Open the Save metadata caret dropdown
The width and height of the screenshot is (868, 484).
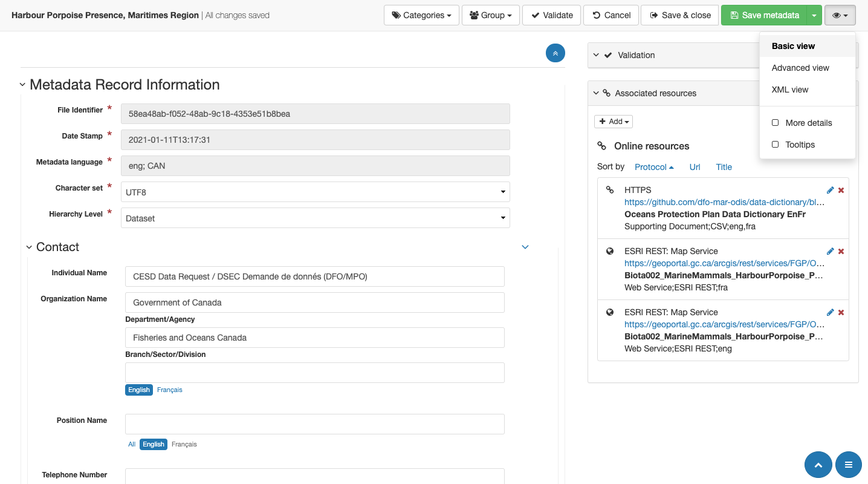tap(814, 15)
